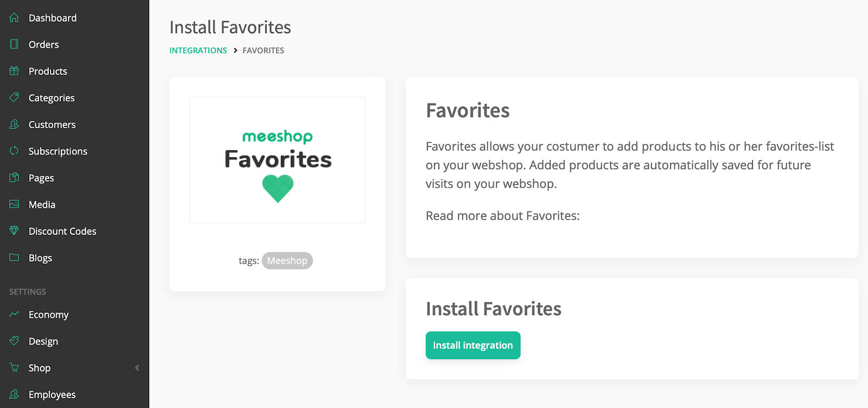
Task: Click the Categories tag icon
Action: click(x=14, y=97)
